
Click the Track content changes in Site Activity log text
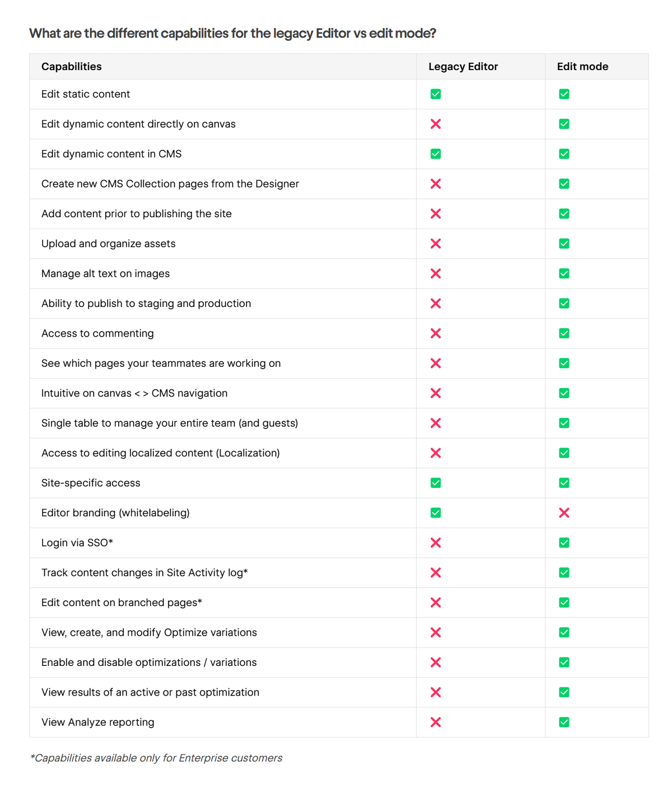point(144,572)
